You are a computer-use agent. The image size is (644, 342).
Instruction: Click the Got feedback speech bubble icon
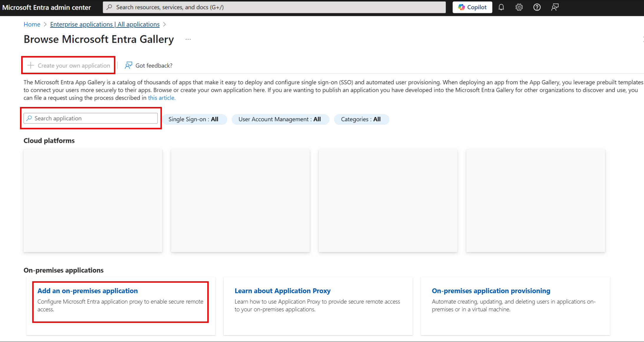(128, 65)
